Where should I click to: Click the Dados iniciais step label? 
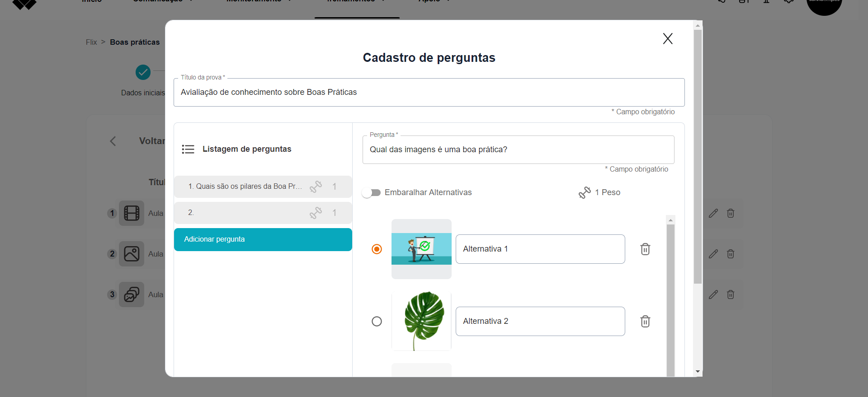(143, 93)
